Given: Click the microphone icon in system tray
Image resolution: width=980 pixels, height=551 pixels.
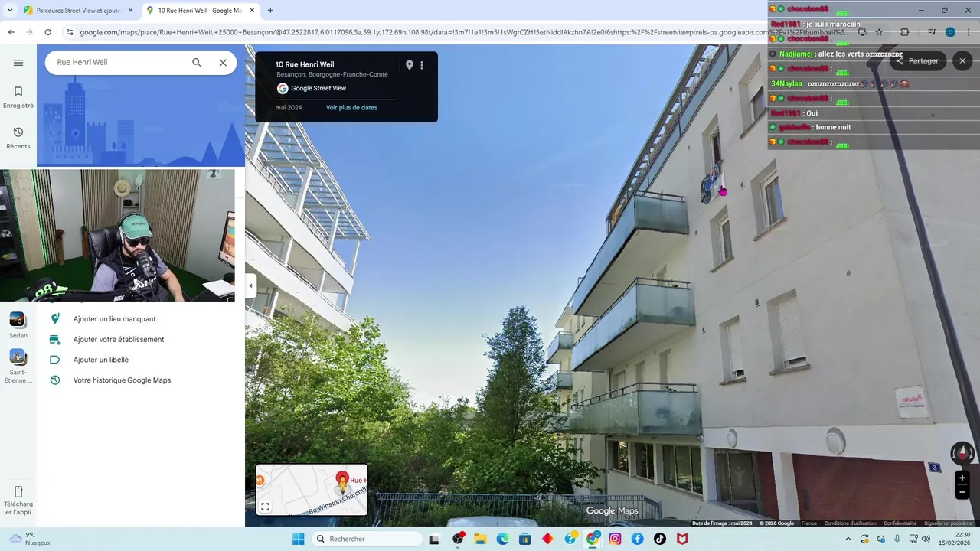Looking at the screenshot, I should click(897, 539).
